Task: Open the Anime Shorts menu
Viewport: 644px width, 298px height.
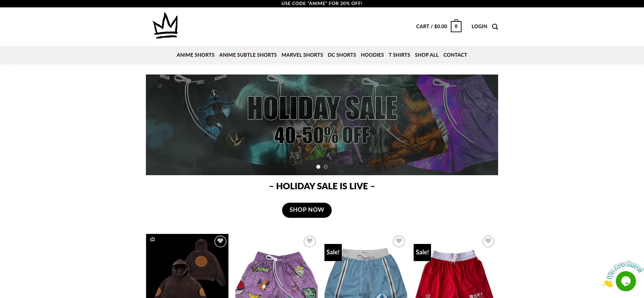Action: 196,55
